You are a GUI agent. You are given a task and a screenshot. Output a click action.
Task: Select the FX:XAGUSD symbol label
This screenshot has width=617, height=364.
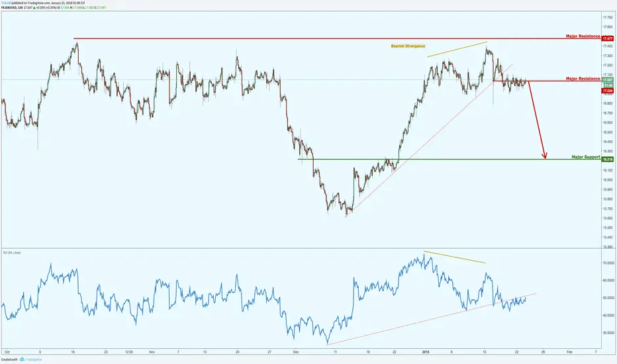point(9,7)
